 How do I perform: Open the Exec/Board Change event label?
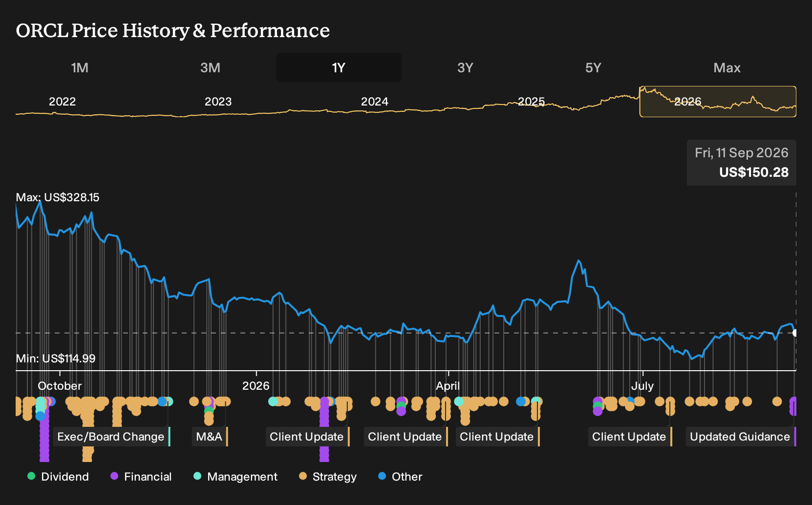tap(112, 437)
